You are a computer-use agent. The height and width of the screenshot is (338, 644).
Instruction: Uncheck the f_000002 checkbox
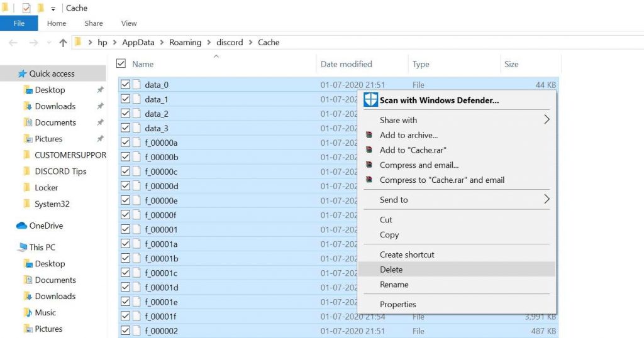(125, 330)
